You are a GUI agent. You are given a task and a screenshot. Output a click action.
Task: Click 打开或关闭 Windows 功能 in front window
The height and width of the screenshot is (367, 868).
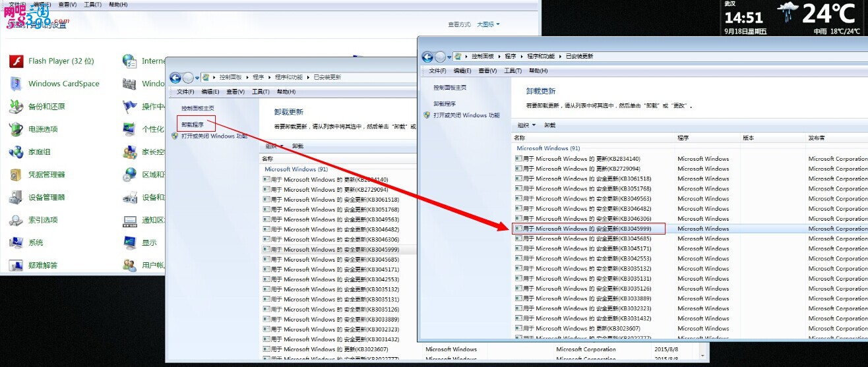point(466,115)
